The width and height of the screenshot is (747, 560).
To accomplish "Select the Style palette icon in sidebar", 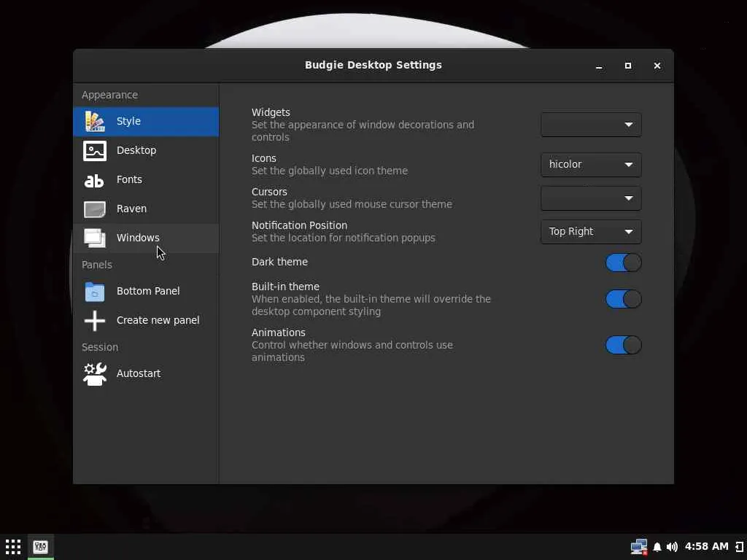I will tap(94, 122).
